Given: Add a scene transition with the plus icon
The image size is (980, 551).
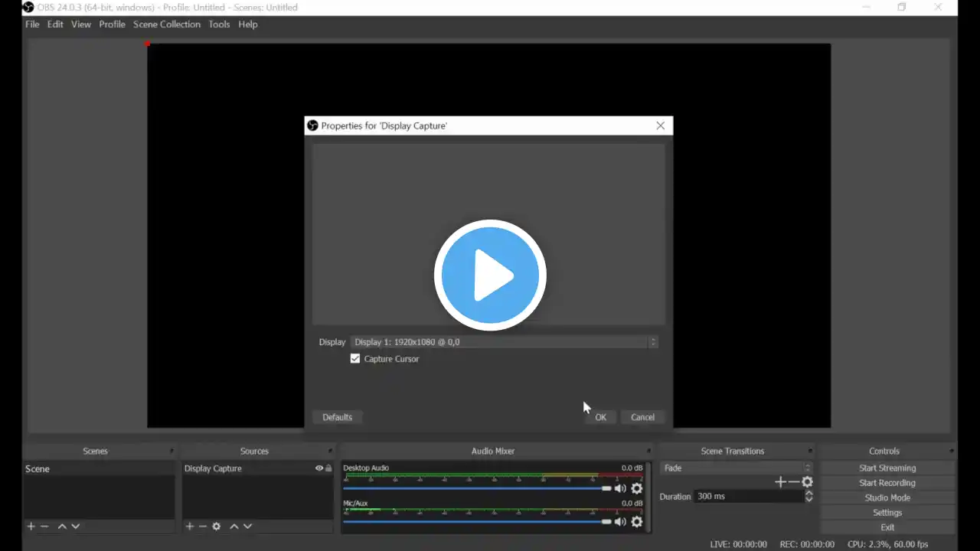Looking at the screenshot, I should [x=780, y=482].
